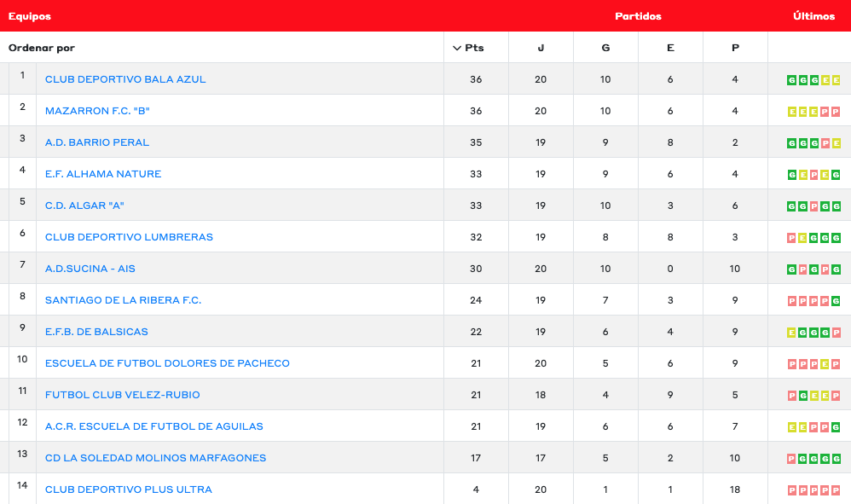The height and width of the screenshot is (504, 851).
Task: Sort the standings by the E column header
Action: click(x=670, y=48)
